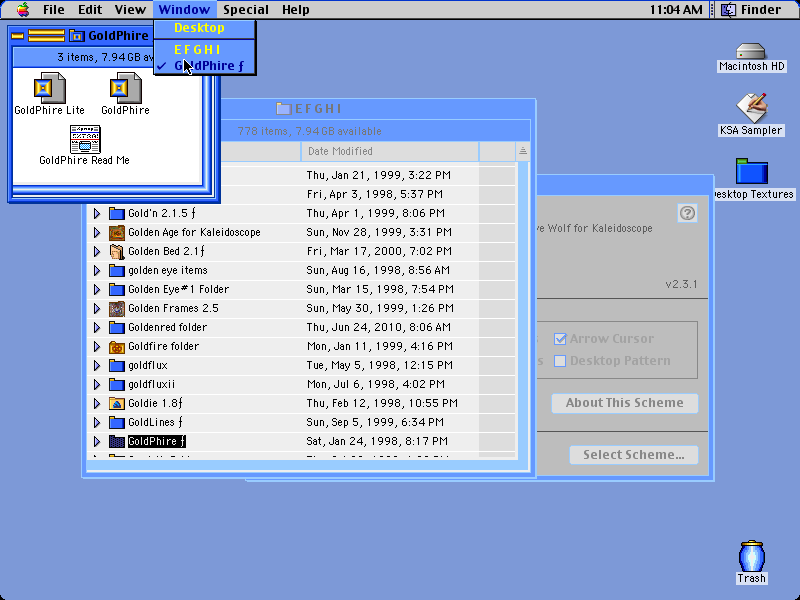Screen dimensions: 800x600
Task: Expand the Gold'n 2.1.5 folder
Action: pyautogui.click(x=97, y=213)
